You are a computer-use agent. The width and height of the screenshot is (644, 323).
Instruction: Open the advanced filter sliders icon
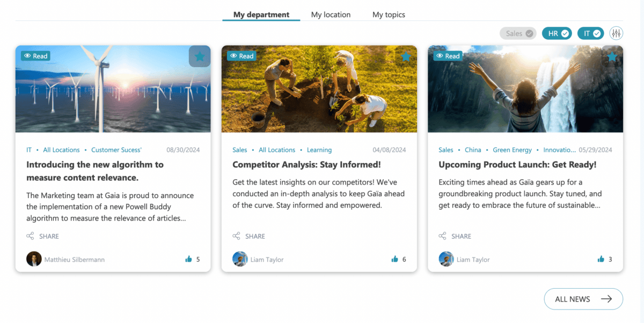[616, 33]
